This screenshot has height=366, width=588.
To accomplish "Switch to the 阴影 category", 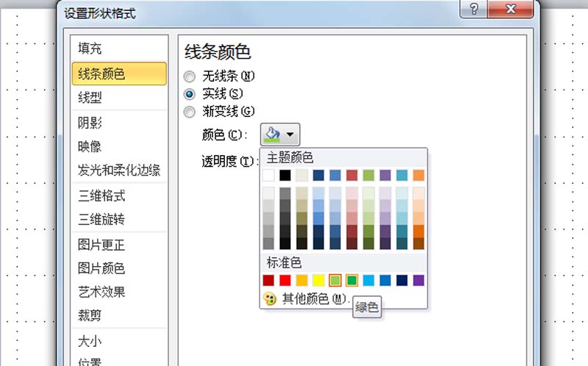I will point(119,123).
